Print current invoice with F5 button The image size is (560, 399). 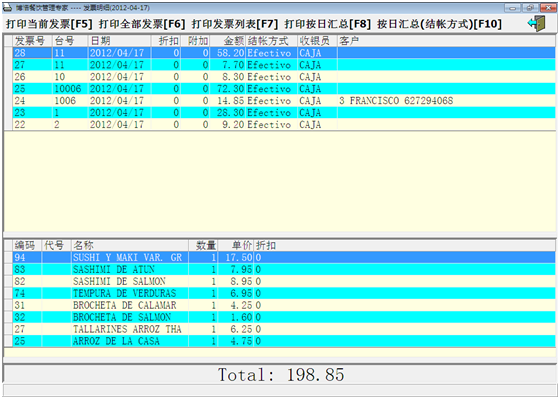pos(49,24)
